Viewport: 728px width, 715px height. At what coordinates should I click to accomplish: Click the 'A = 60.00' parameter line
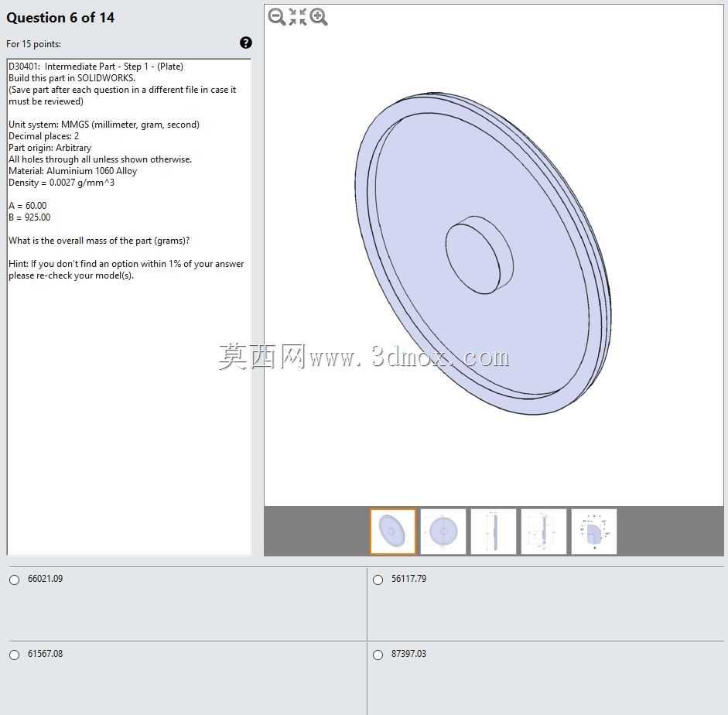pyautogui.click(x=27, y=206)
